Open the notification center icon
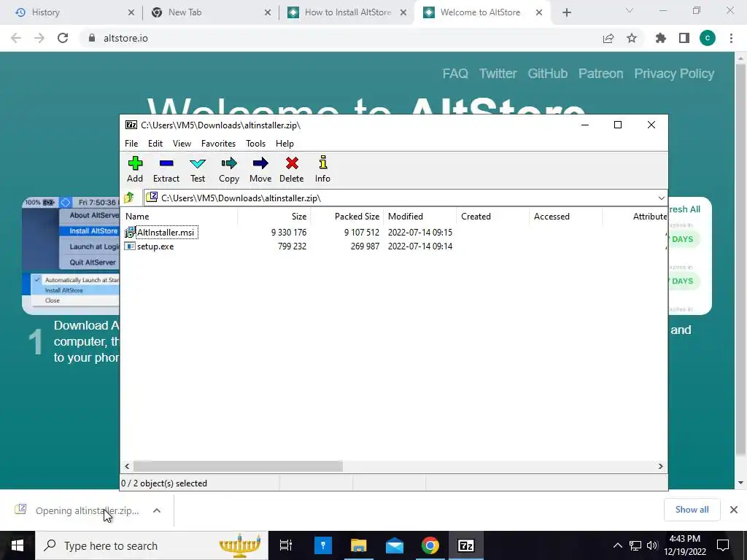 point(723,545)
